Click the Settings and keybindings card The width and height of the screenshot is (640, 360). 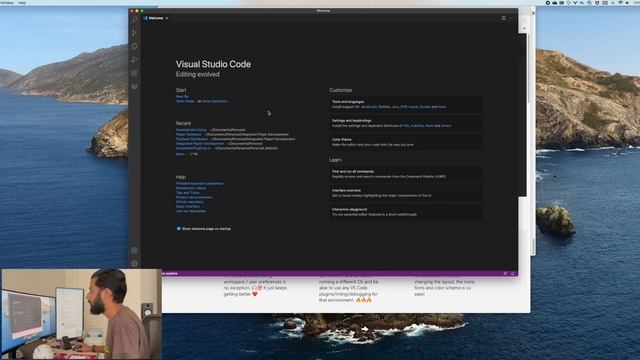click(406, 123)
